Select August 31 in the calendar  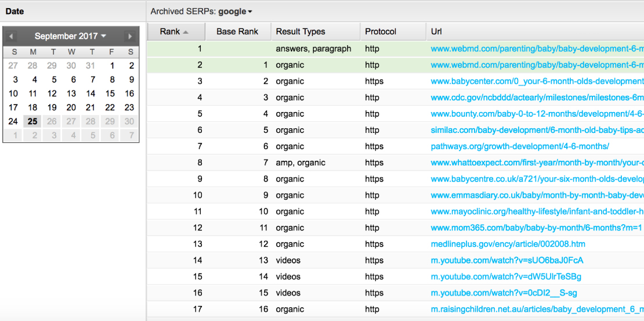pyautogui.click(x=91, y=66)
